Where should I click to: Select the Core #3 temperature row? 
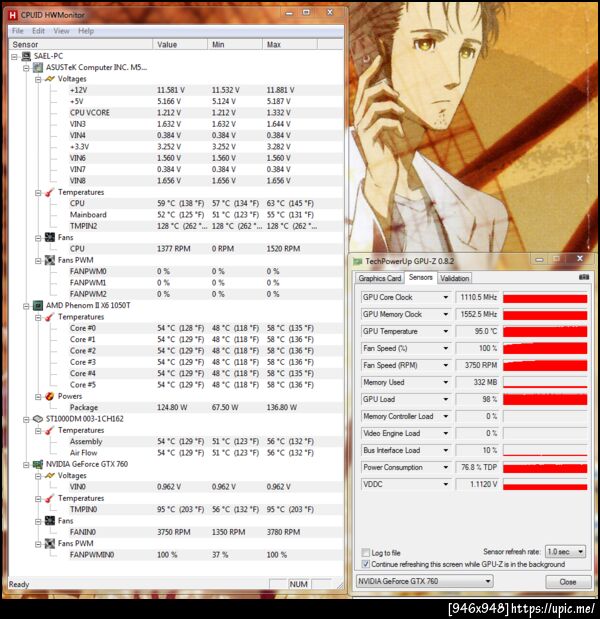click(x=205, y=362)
